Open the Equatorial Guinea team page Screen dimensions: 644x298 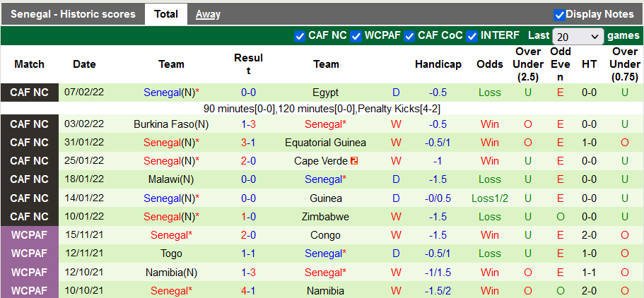tap(325, 143)
